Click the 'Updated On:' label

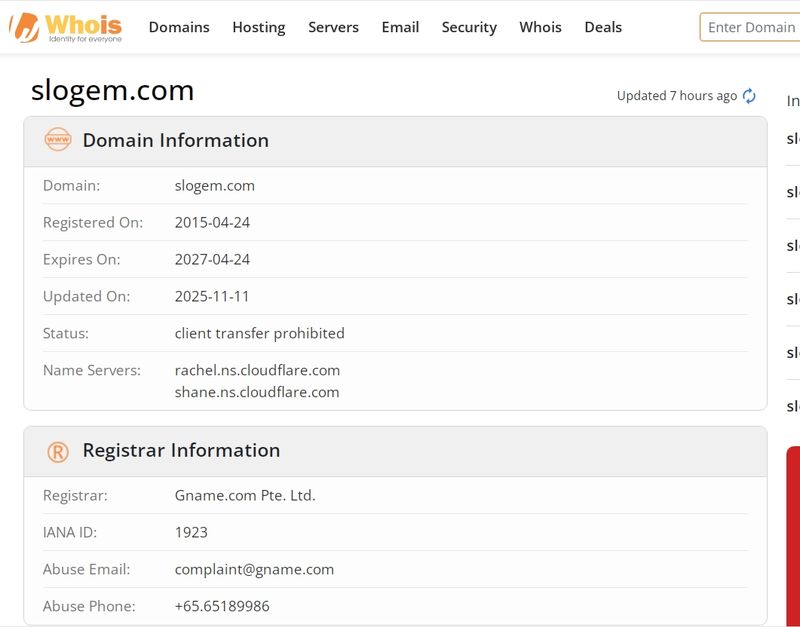[x=87, y=296]
